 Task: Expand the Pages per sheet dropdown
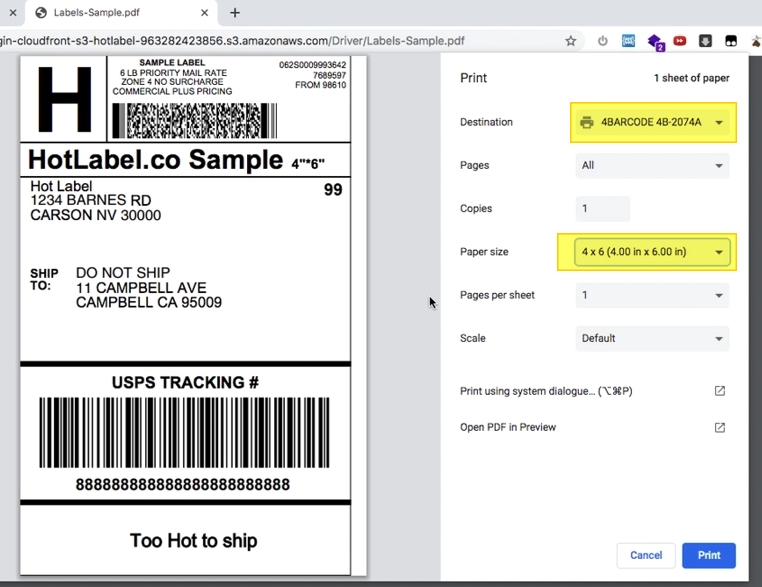point(652,295)
